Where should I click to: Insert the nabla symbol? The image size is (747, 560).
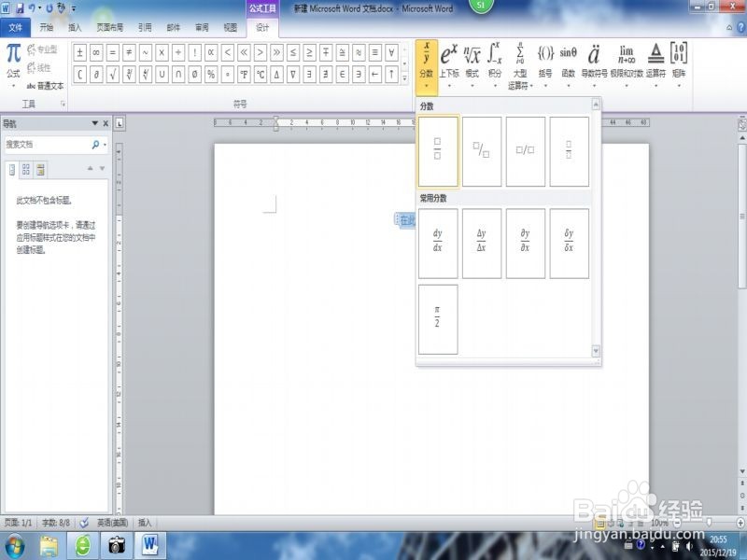(293, 75)
